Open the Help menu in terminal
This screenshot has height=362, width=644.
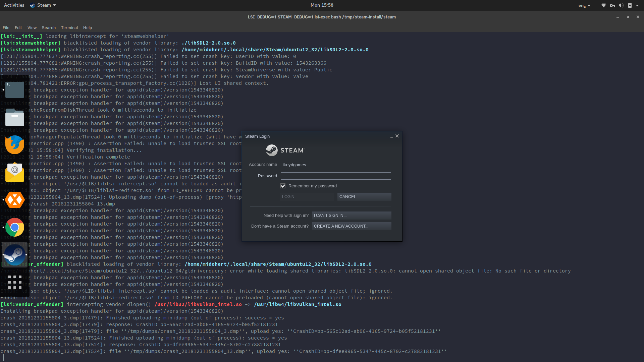coord(88,28)
